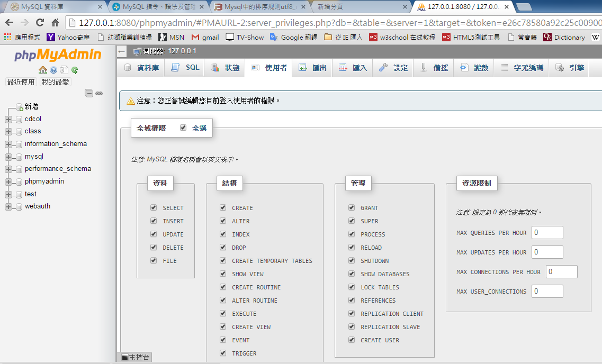Expand the phpmyadmin database tree node
This screenshot has height=364, width=602.
(8, 182)
